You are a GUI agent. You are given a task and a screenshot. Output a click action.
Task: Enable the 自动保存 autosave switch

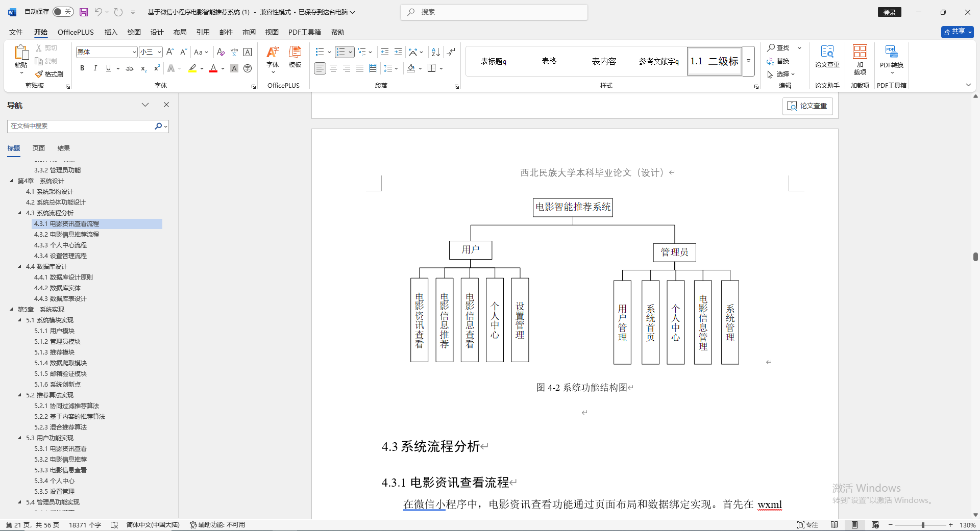click(x=62, y=11)
